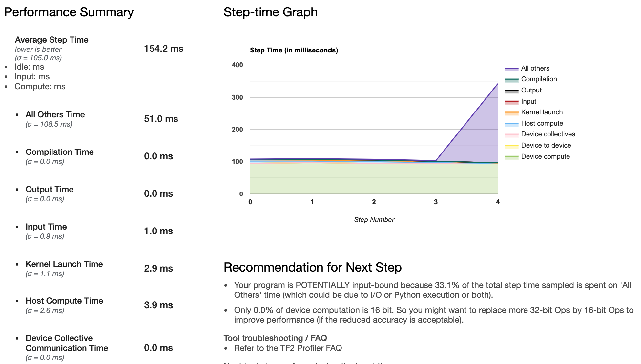641x364 pixels.
Task: Click the Tool troubleshooting / FAQ heading
Action: pyautogui.click(x=275, y=338)
